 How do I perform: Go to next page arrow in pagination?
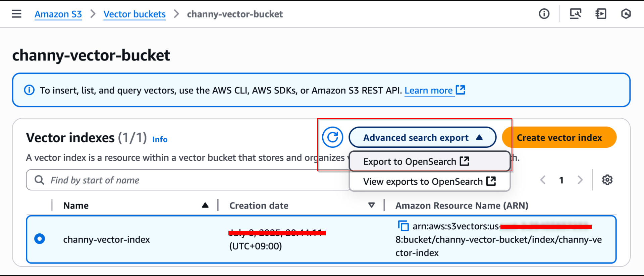pyautogui.click(x=580, y=180)
